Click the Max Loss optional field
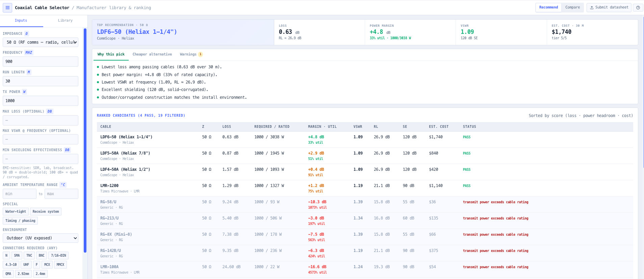Viewport: 644px width, 279px height. pos(41,120)
